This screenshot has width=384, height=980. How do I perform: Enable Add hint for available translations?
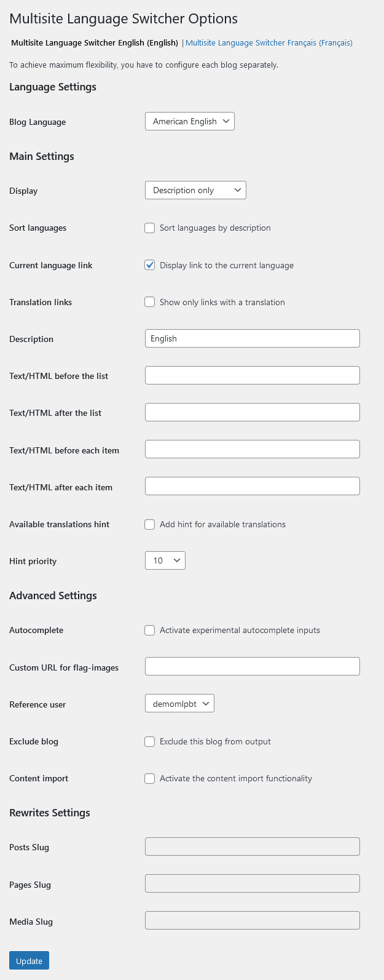(x=150, y=525)
